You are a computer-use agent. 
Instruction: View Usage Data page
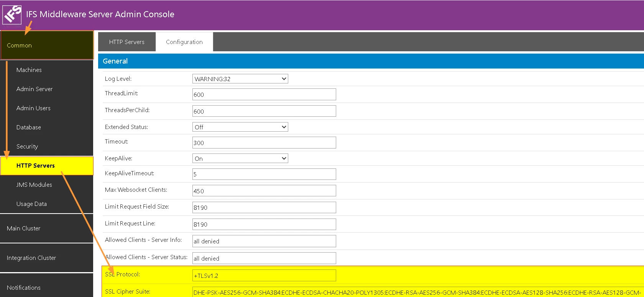(x=31, y=204)
